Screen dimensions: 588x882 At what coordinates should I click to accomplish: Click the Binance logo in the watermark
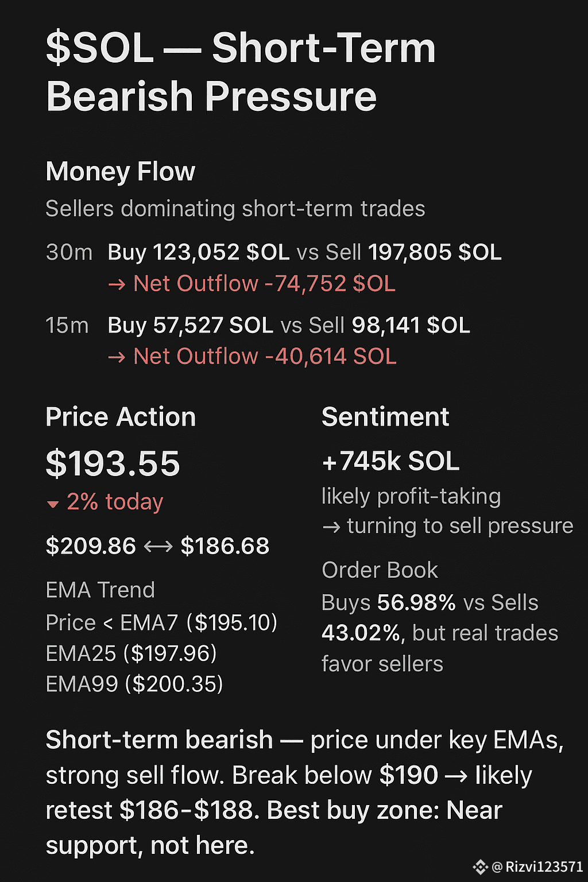tap(480, 866)
